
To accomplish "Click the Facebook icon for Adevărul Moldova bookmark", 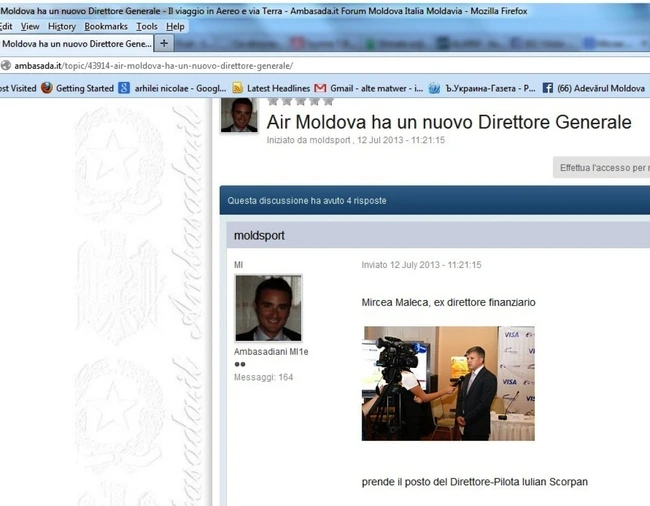I will [549, 88].
